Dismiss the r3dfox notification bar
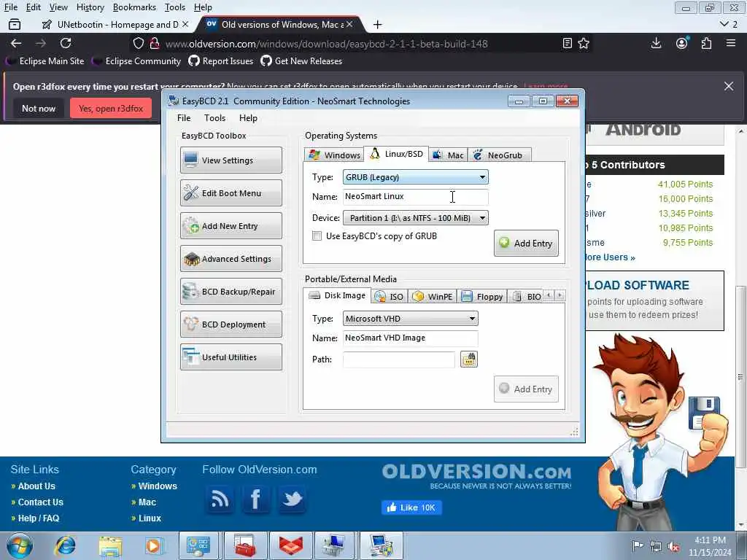 click(729, 86)
